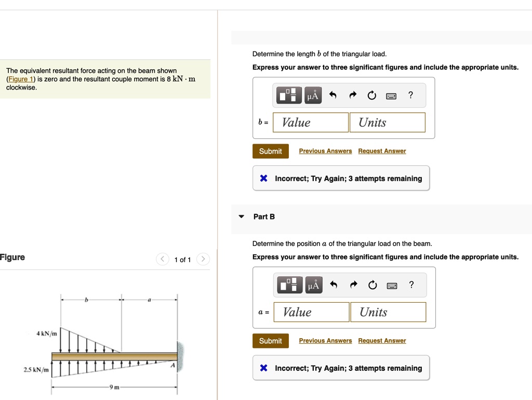Viewport: 532px width, 400px height.
Task: Collapse the Part B section
Action: 241,216
